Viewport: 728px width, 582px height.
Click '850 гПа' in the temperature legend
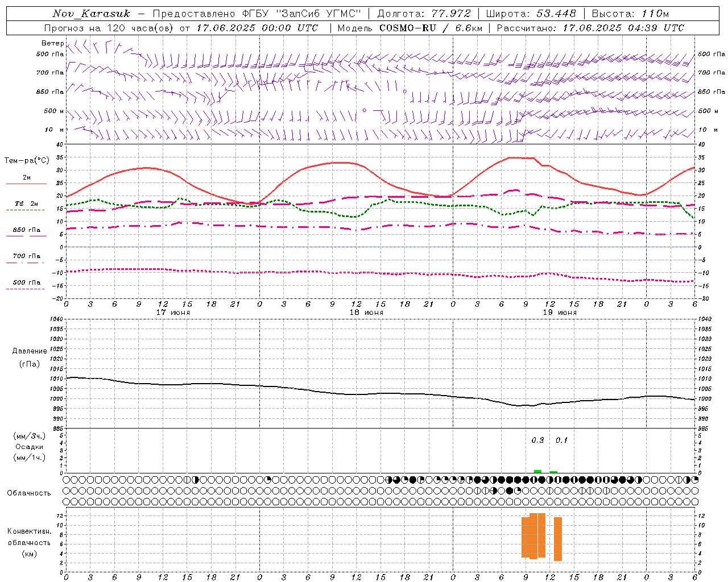tap(27, 230)
